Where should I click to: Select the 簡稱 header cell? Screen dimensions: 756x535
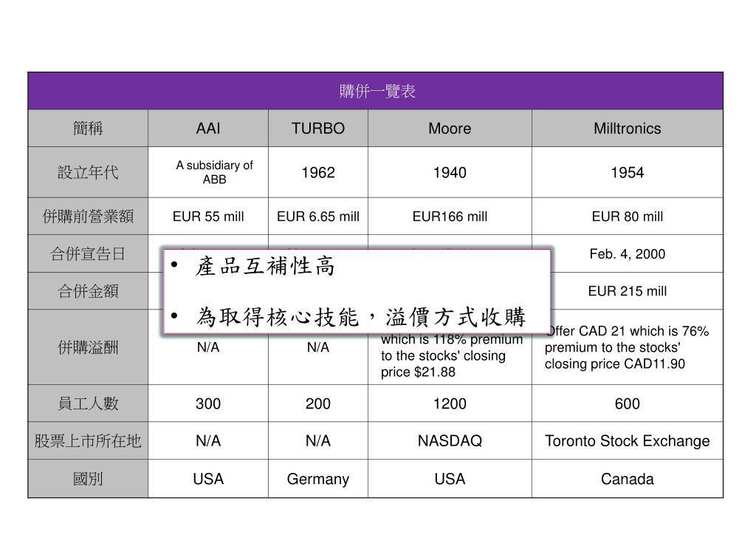(x=88, y=129)
